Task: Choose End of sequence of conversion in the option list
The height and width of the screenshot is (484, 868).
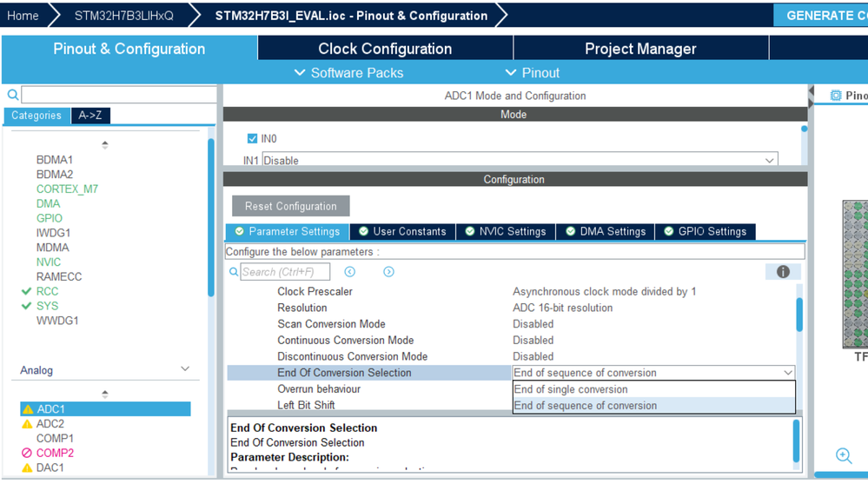Action: [653, 406]
